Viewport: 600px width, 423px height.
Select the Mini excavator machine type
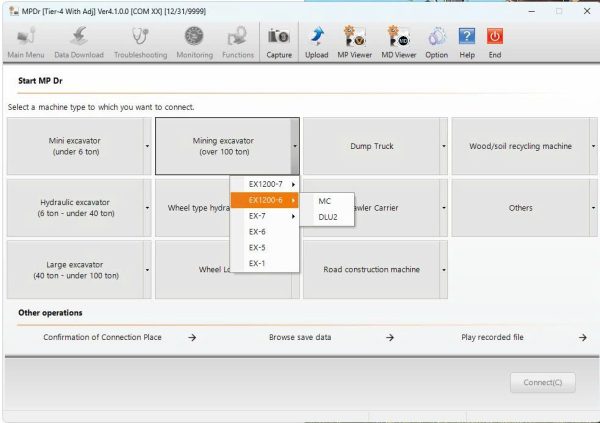point(75,146)
